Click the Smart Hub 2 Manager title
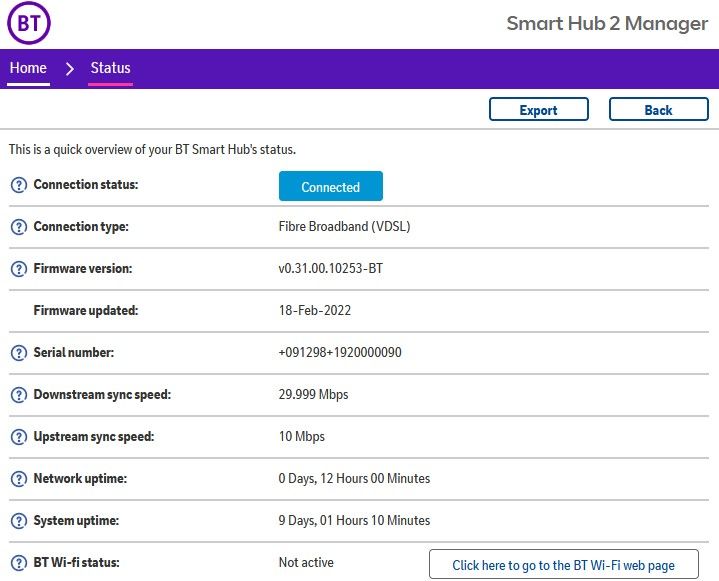The width and height of the screenshot is (719, 581). pyautogui.click(x=607, y=24)
